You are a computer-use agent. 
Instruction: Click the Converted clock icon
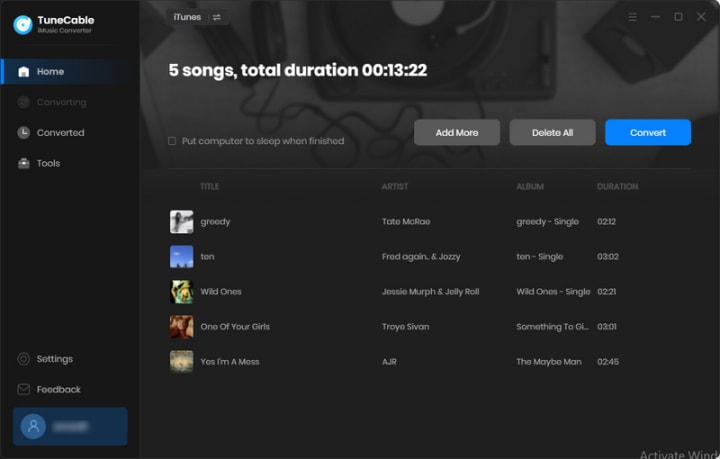23,133
